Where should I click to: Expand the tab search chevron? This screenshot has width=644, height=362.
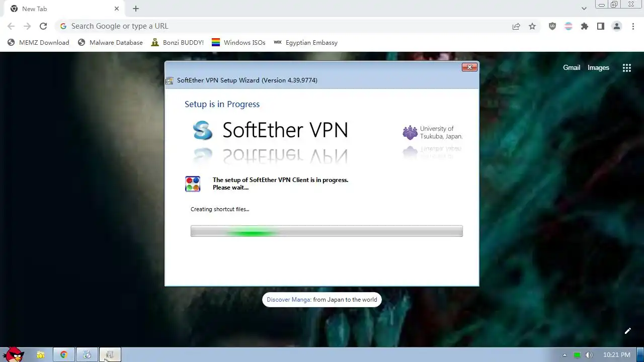[x=584, y=9]
